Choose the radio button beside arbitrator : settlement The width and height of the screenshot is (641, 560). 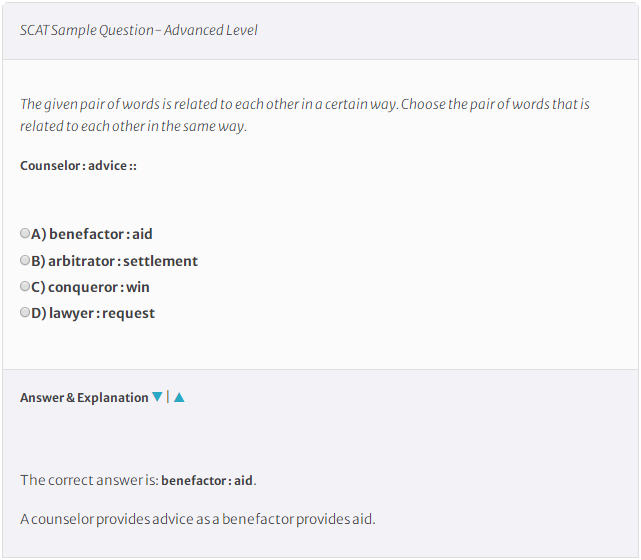tap(25, 260)
